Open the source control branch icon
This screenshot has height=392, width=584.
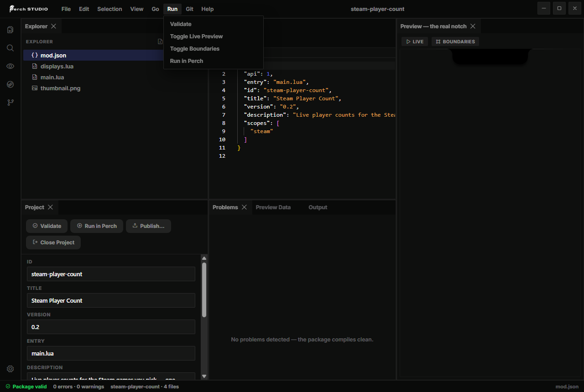(10, 103)
